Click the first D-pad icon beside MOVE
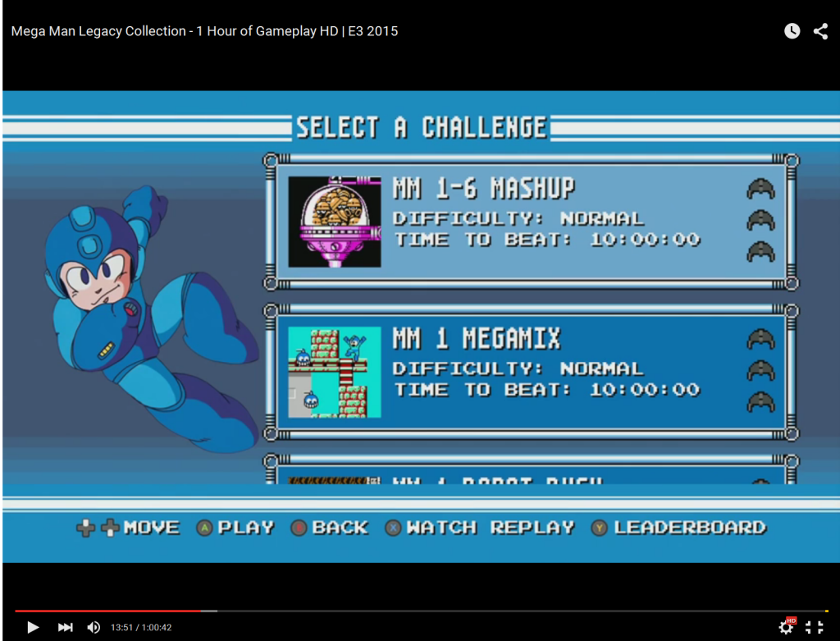 click(85, 528)
